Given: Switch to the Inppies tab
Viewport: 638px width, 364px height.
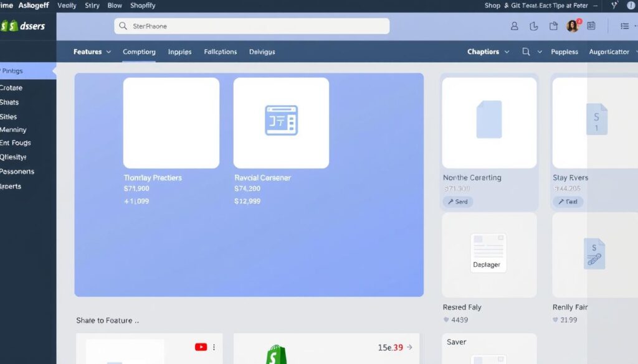Looking at the screenshot, I should pyautogui.click(x=179, y=52).
